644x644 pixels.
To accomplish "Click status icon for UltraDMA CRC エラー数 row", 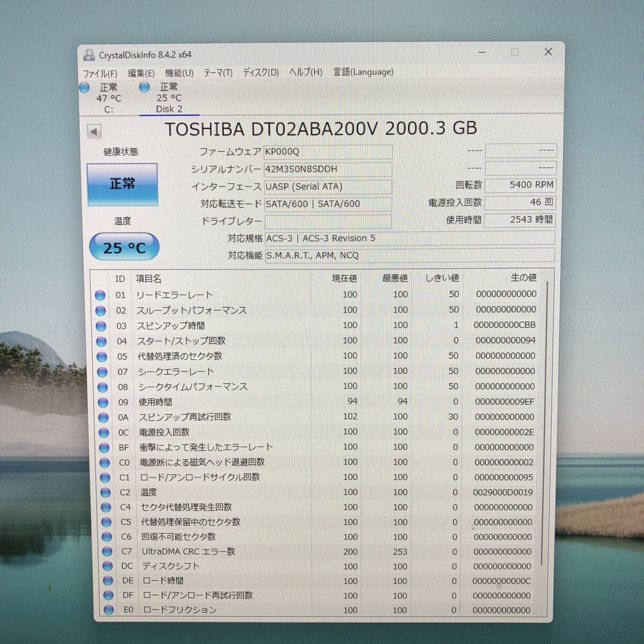I will pos(108,552).
